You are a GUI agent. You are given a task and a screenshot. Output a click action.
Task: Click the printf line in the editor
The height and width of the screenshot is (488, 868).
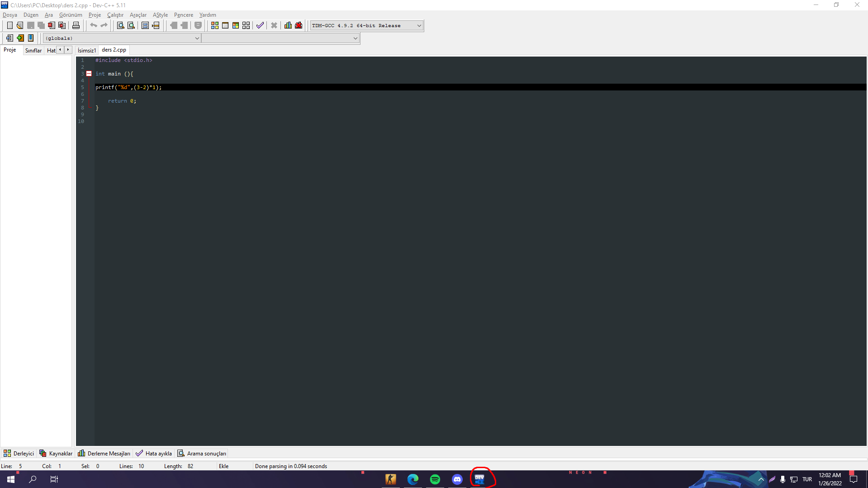click(x=128, y=87)
